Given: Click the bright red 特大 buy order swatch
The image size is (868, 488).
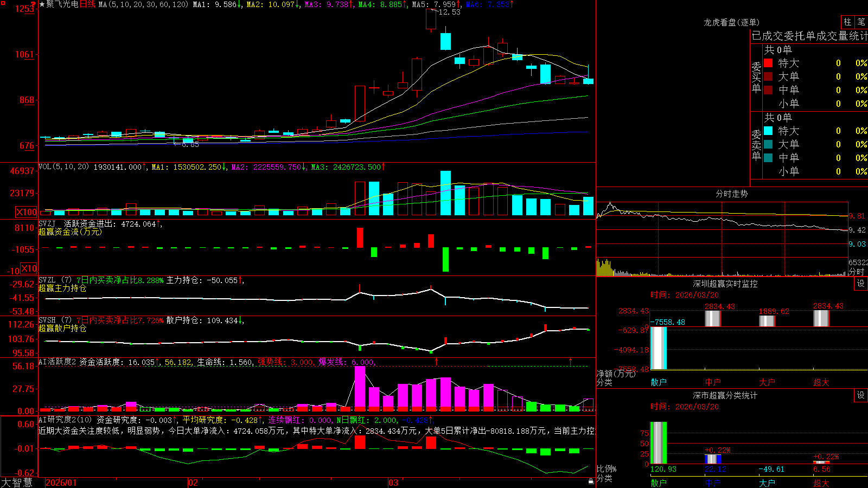Looking at the screenshot, I should tap(768, 63).
